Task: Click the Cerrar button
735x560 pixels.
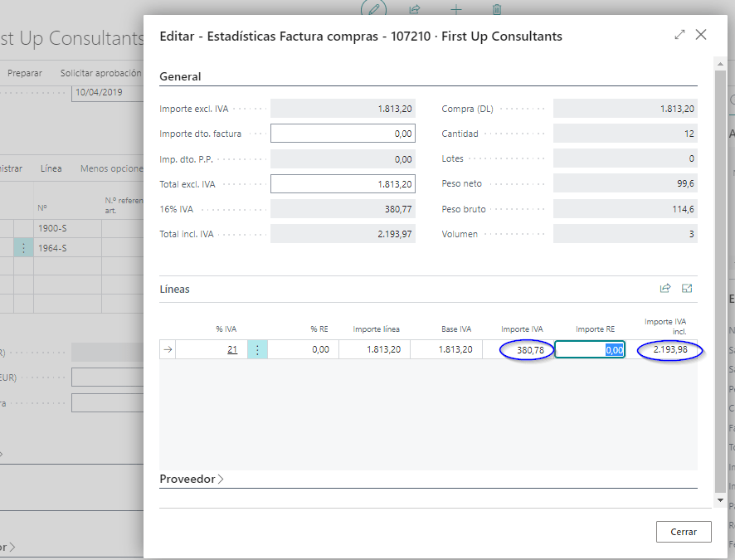Action: click(684, 532)
